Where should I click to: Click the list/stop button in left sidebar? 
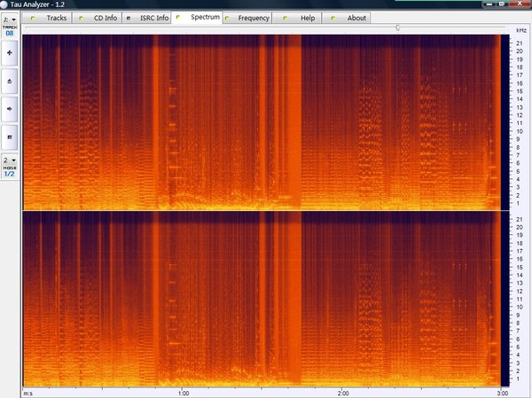click(10, 137)
